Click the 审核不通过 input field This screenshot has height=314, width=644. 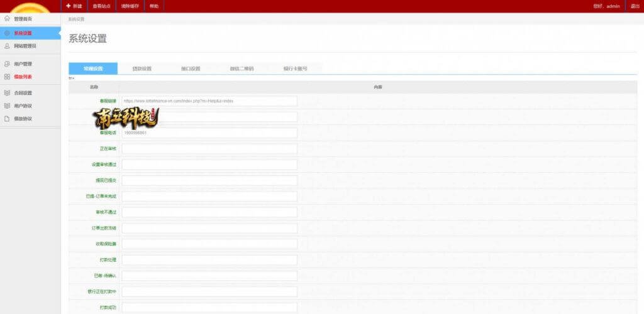click(209, 212)
